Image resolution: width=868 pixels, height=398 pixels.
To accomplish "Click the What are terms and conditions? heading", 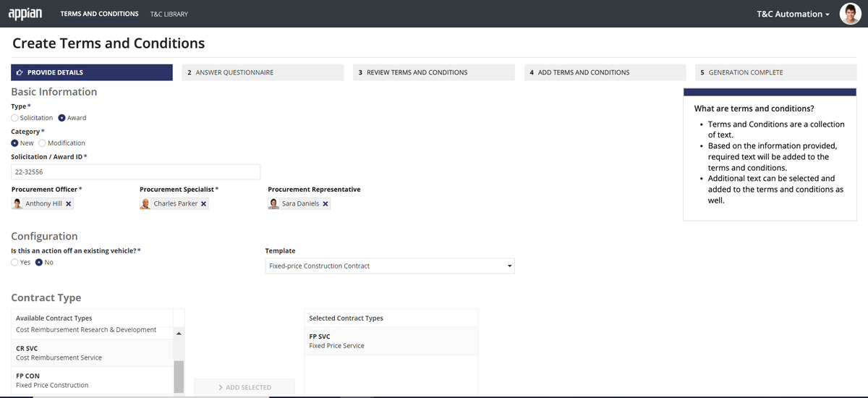I will [754, 109].
